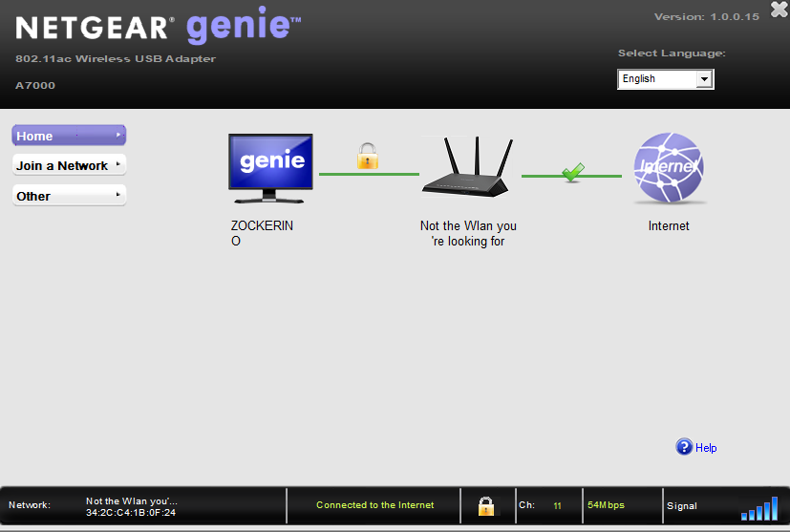This screenshot has width=790, height=532.
Task: Click the MAC address 34:2C:C4:1B:0F:24
Action: (x=131, y=512)
